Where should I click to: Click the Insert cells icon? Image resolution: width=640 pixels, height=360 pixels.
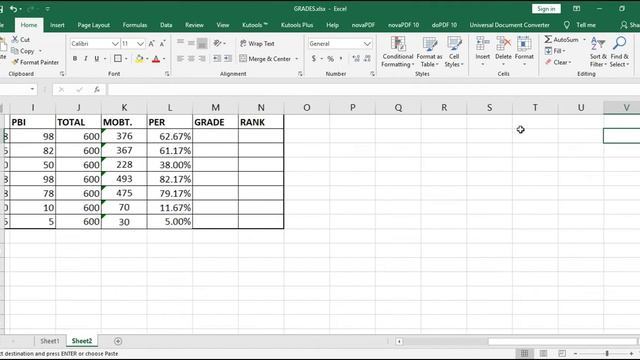(482, 43)
